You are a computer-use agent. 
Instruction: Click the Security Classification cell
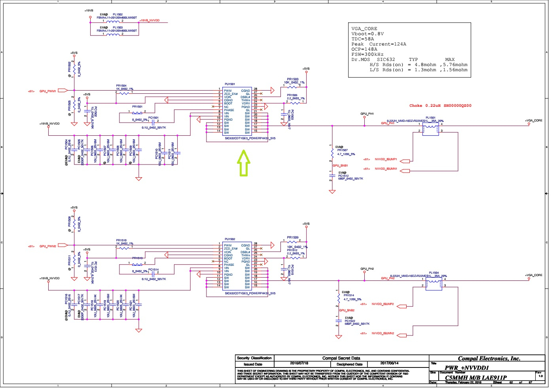[254, 358]
